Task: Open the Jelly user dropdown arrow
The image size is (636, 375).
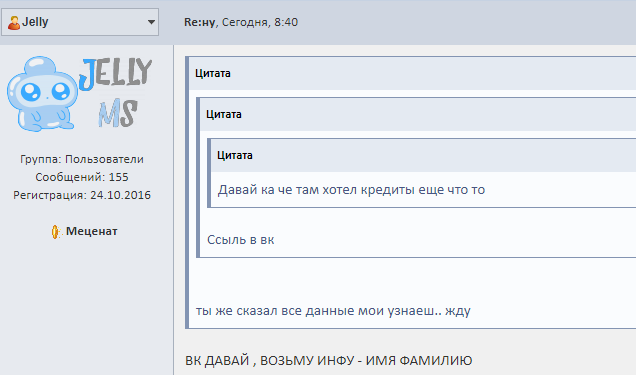Action: (x=151, y=22)
